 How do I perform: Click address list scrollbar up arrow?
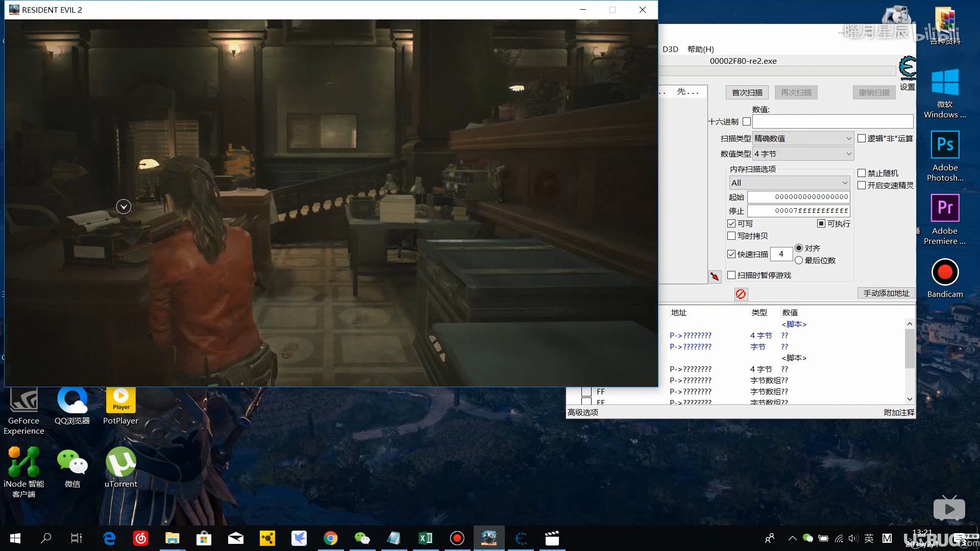coord(910,323)
